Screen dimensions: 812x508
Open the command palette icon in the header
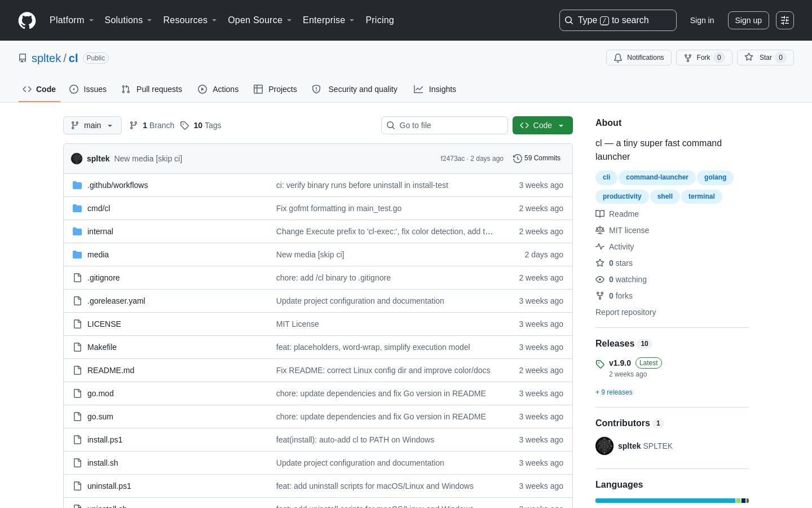[x=784, y=20]
